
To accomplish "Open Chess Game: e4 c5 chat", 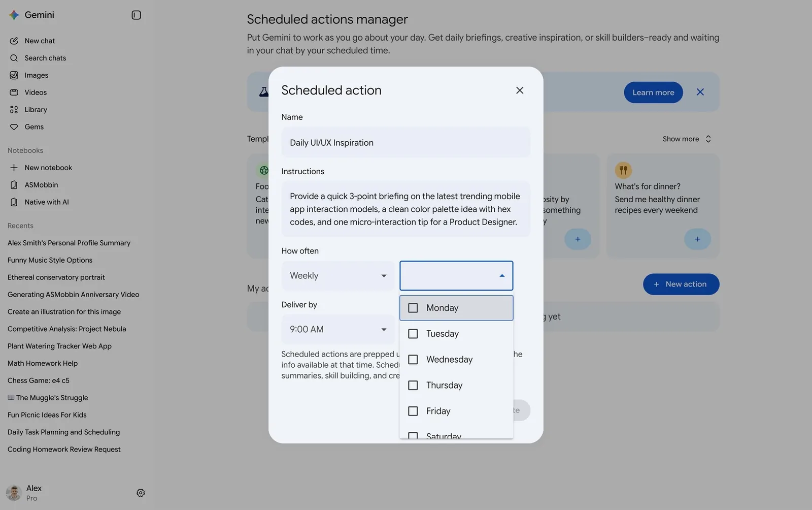I will tap(38, 380).
